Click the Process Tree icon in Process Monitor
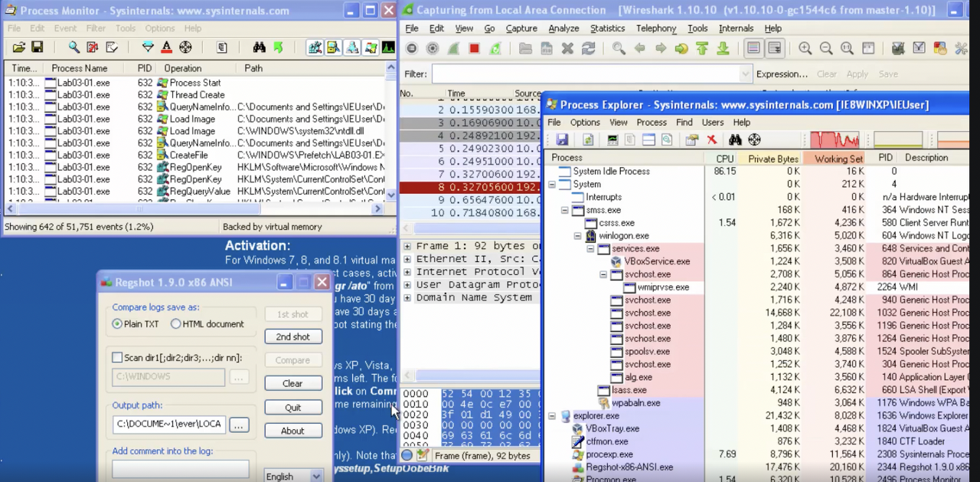This screenshot has height=482, width=980. (x=222, y=48)
